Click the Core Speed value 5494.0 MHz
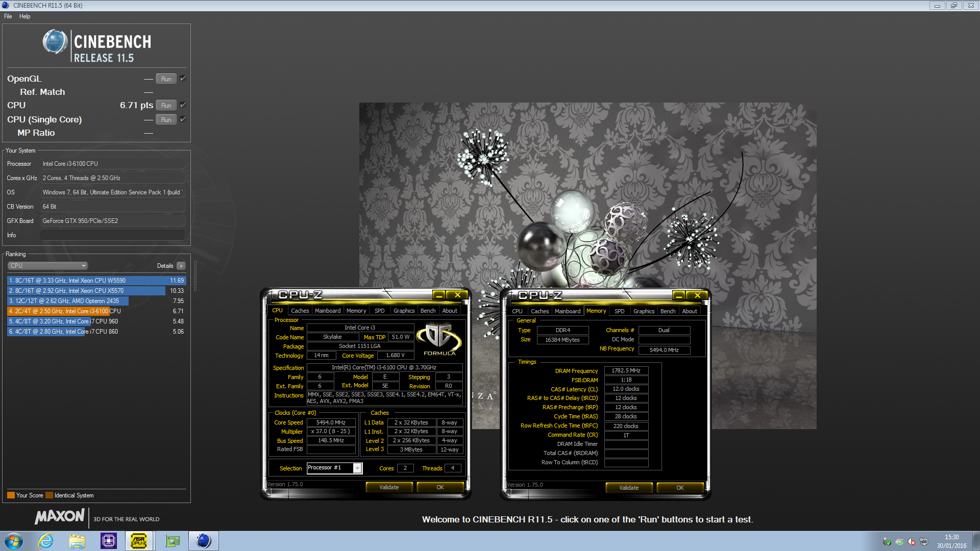This screenshot has width=980, height=551. pos(331,422)
